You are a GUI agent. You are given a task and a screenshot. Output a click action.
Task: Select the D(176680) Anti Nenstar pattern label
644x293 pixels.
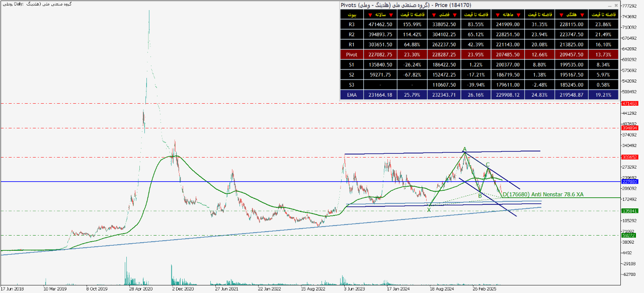[542, 194]
